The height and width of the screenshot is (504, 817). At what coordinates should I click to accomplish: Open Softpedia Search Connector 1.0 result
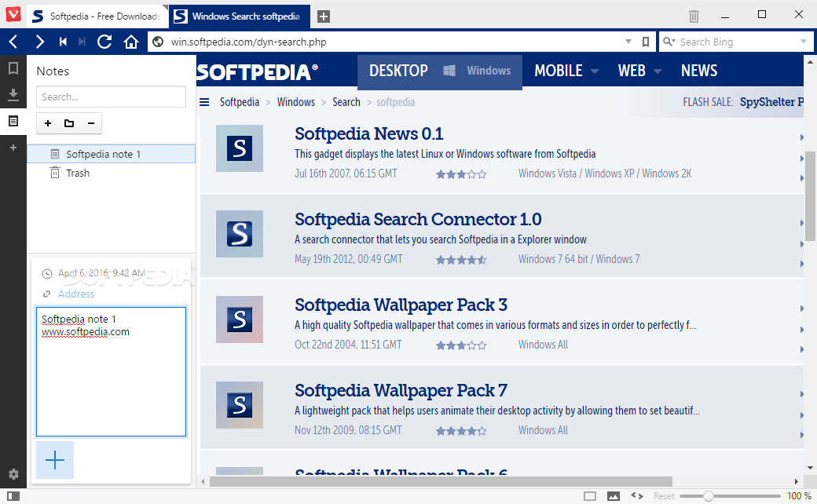click(418, 219)
